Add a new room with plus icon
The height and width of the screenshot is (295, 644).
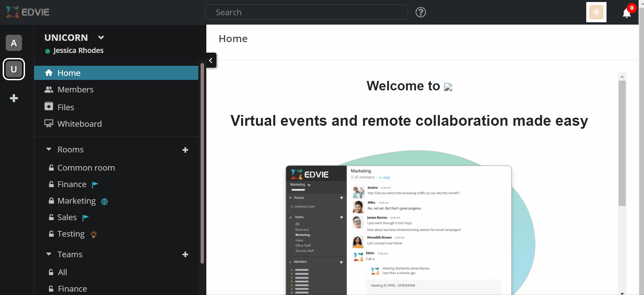click(185, 150)
